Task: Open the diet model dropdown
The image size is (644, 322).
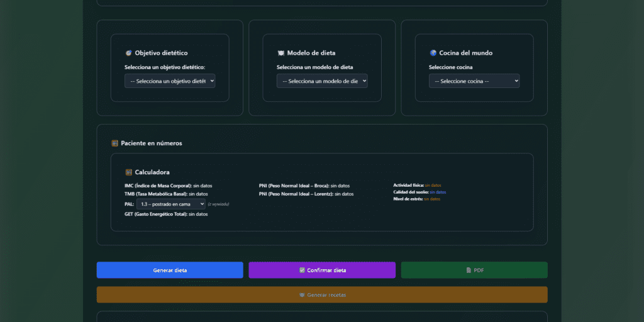Action: click(322, 81)
